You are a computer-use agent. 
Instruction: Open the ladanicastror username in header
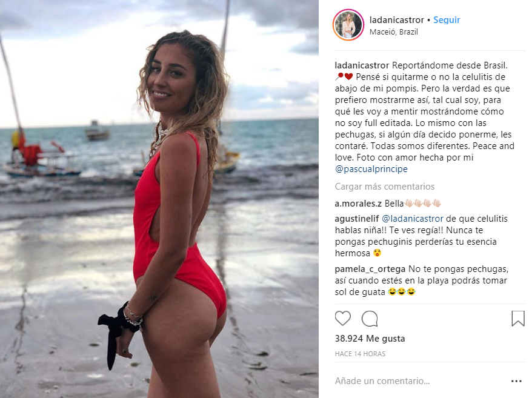point(397,20)
